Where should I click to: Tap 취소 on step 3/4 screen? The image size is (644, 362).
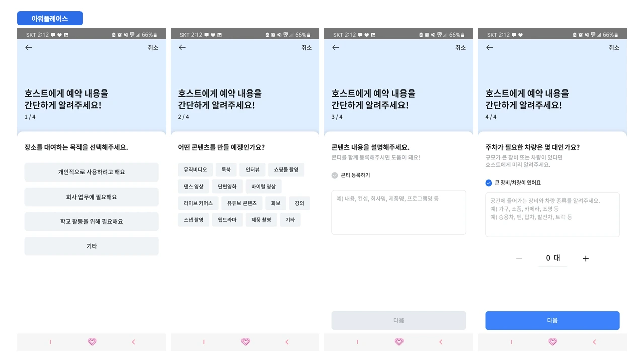pyautogui.click(x=460, y=47)
